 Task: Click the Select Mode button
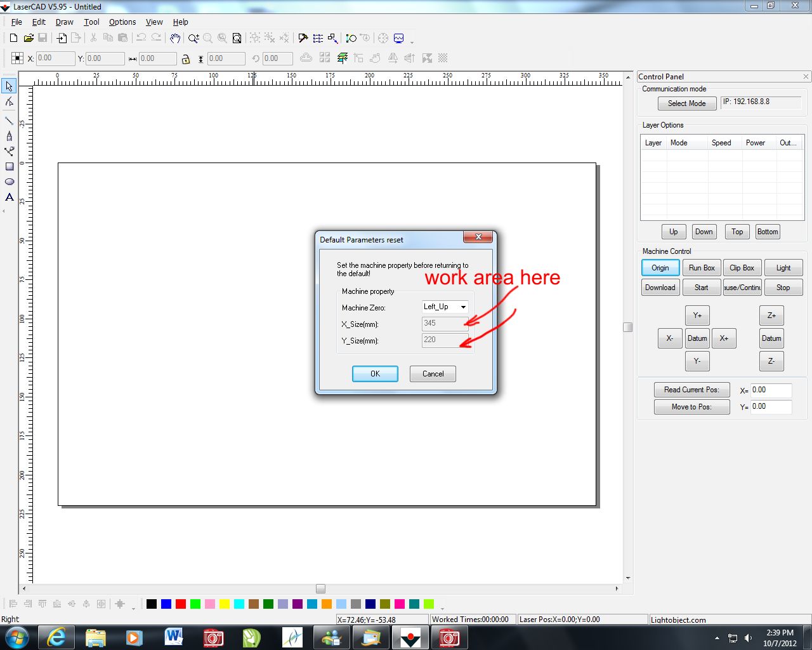[x=686, y=103]
